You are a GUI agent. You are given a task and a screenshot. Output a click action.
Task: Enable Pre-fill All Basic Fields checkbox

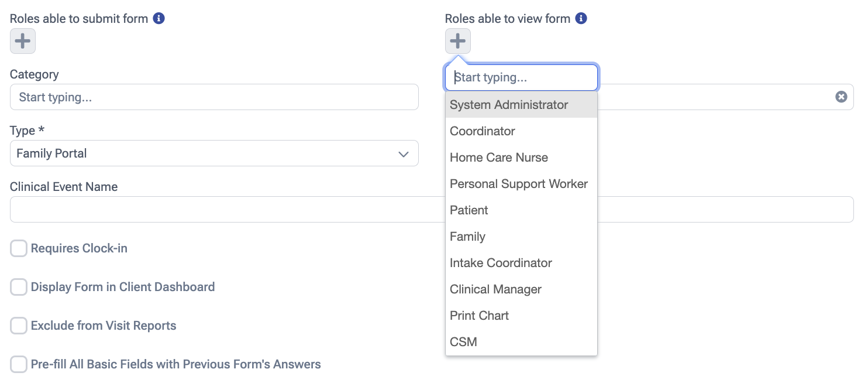click(19, 364)
